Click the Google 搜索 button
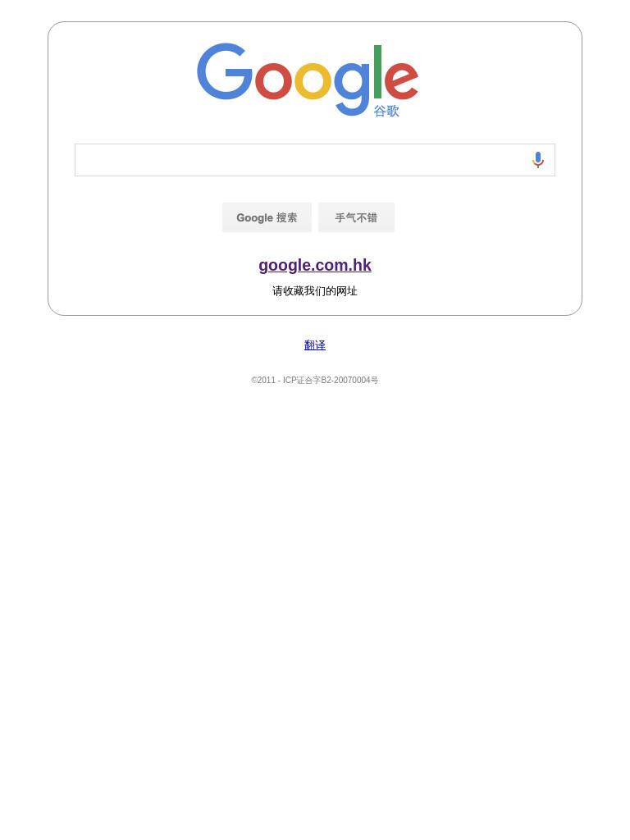Image resolution: width=630 pixels, height=840 pixels. click(267, 217)
